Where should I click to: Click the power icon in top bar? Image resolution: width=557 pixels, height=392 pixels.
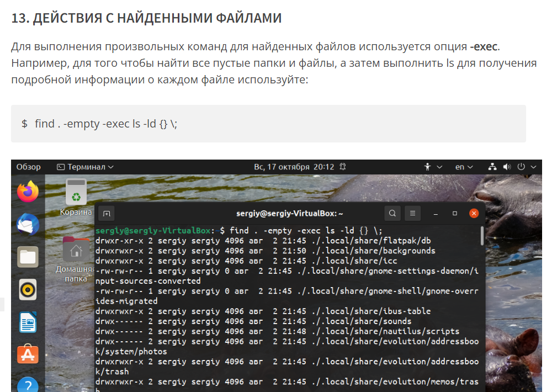pyautogui.click(x=521, y=167)
